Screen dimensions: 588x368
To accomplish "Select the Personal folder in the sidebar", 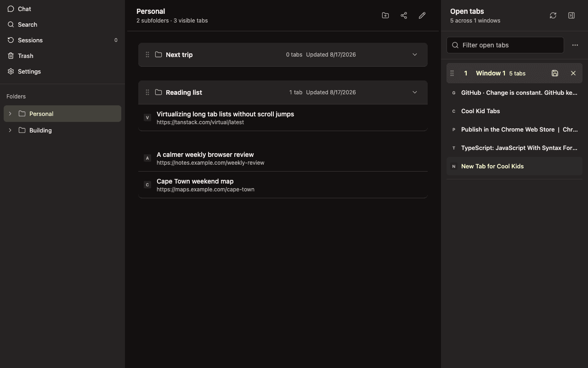I will click(x=62, y=114).
